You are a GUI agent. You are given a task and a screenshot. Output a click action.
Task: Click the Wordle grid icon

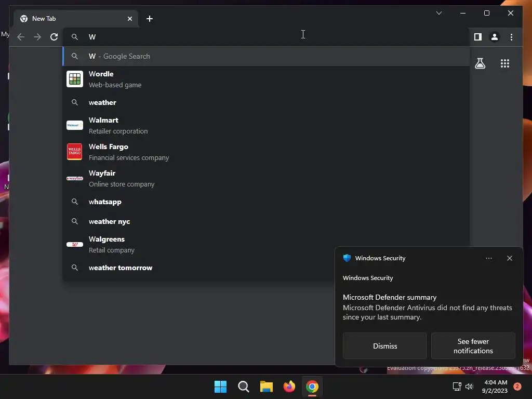[75, 79]
